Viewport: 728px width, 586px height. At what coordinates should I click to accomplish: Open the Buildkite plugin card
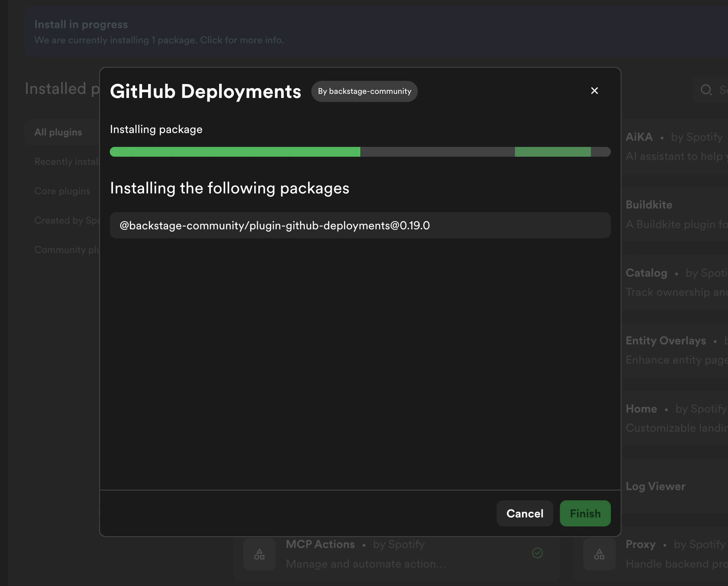pos(675,215)
